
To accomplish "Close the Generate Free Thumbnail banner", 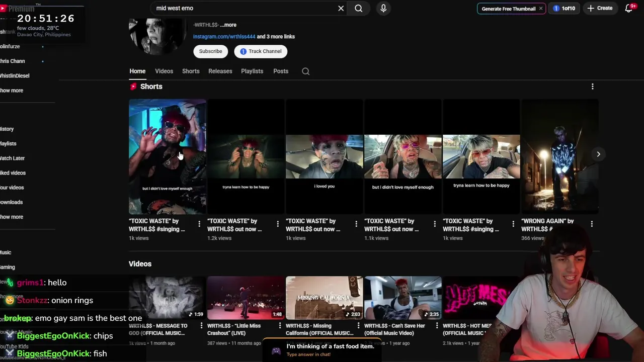I will click(x=541, y=9).
